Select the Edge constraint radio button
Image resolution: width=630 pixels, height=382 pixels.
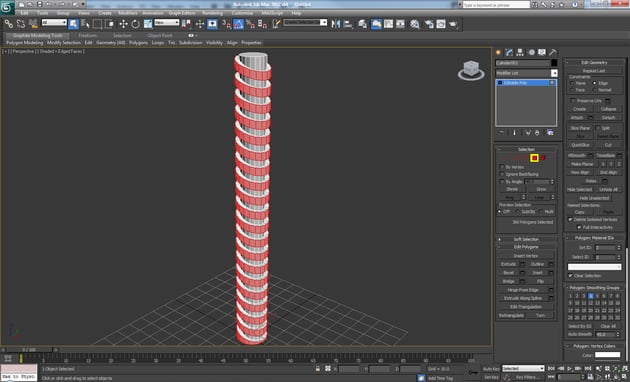(x=595, y=83)
